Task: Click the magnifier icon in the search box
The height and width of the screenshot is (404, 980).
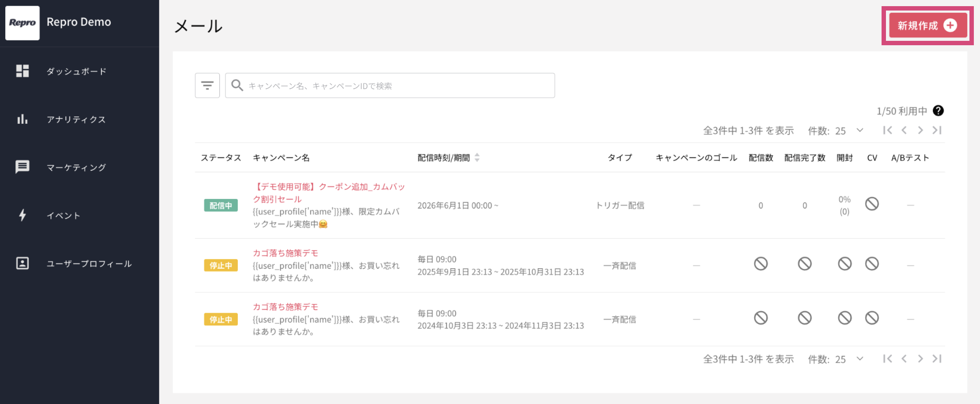Action: pos(237,85)
